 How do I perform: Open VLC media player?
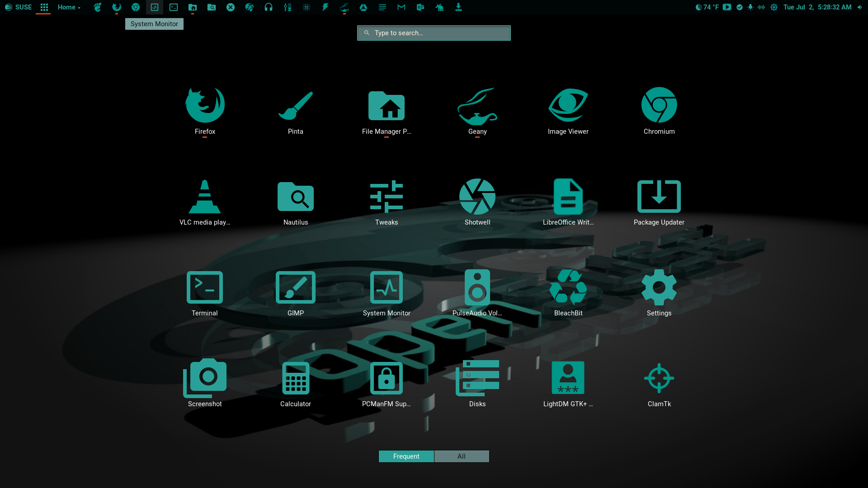click(x=205, y=202)
